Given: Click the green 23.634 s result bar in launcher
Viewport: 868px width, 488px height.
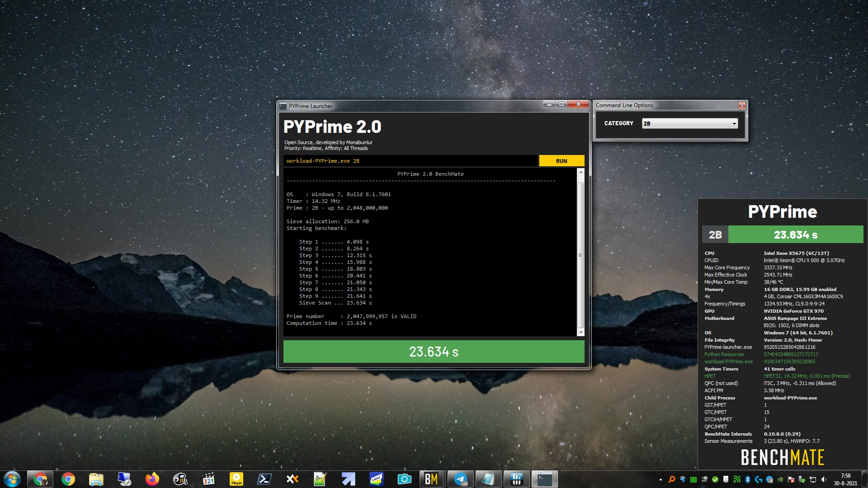Looking at the screenshot, I should [434, 352].
